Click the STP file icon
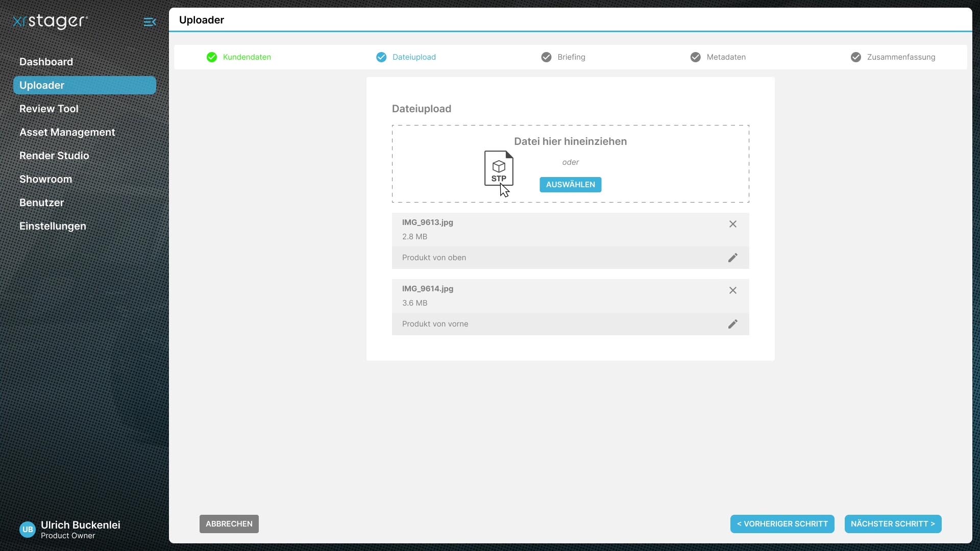 pos(499,168)
